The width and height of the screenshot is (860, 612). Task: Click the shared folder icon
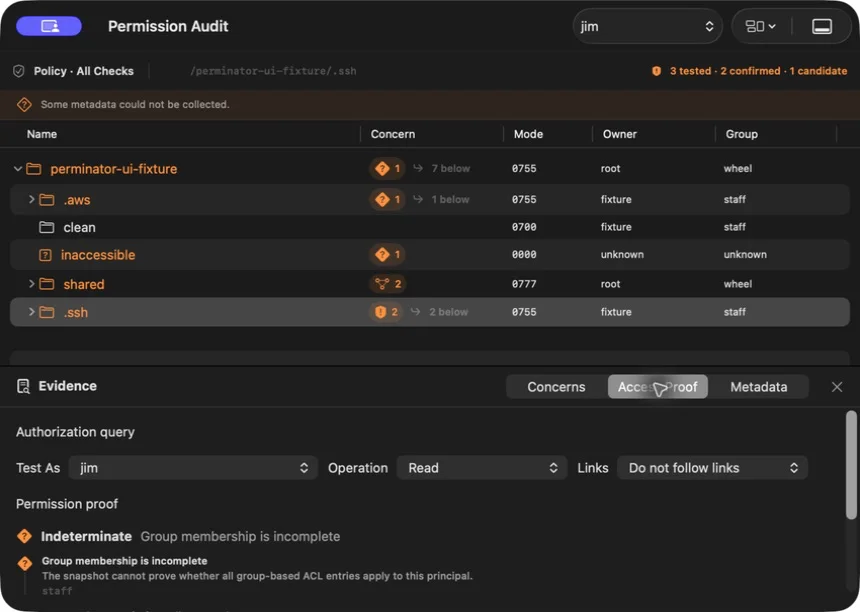[x=47, y=284]
